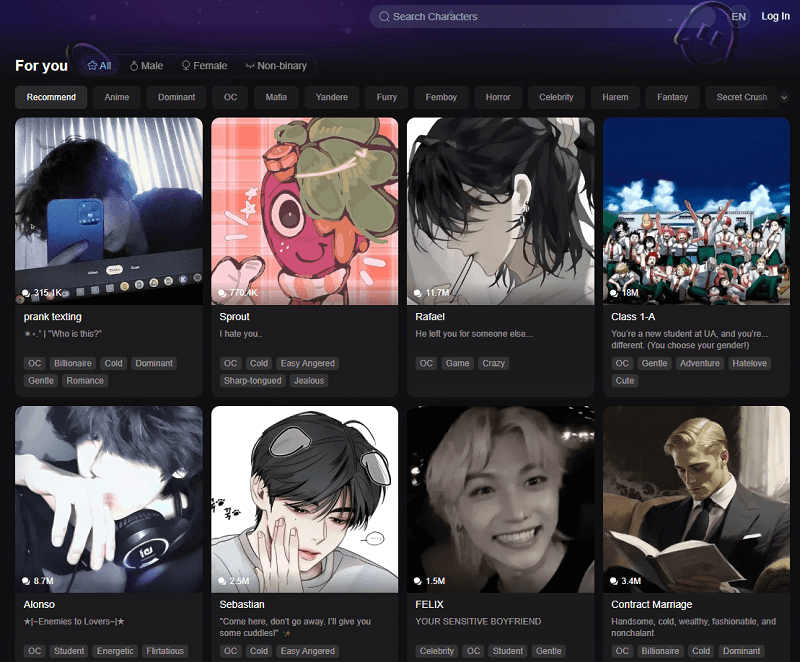Click chat count icon on Contract Marriage card

point(614,581)
